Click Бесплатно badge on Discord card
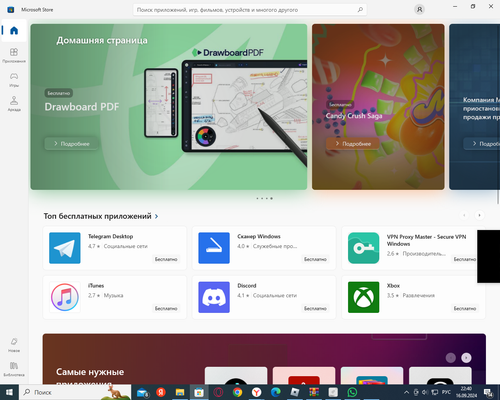This screenshot has height=400, width=500. tap(315, 308)
